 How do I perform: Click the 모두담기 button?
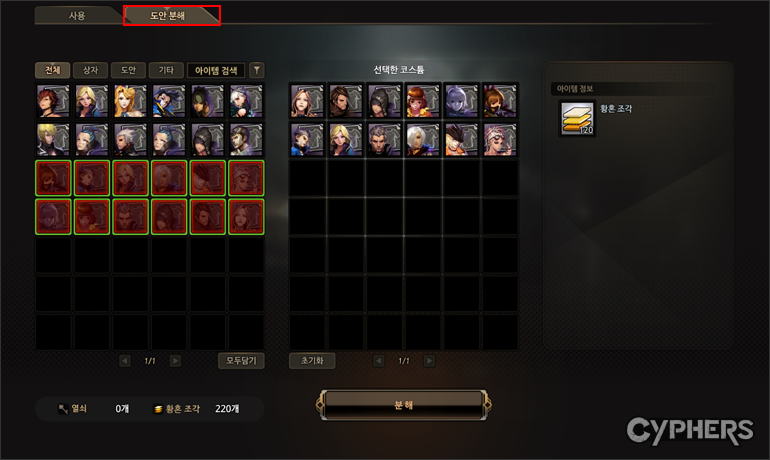pos(241,361)
